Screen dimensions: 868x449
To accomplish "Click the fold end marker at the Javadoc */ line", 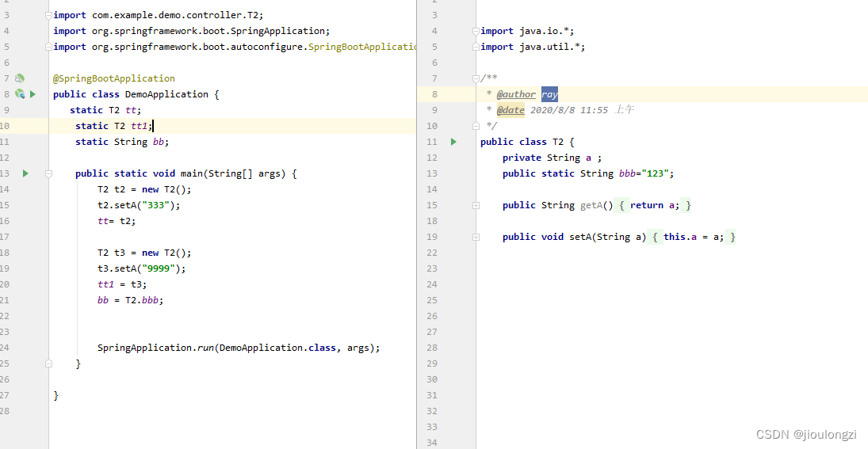I will point(476,126).
